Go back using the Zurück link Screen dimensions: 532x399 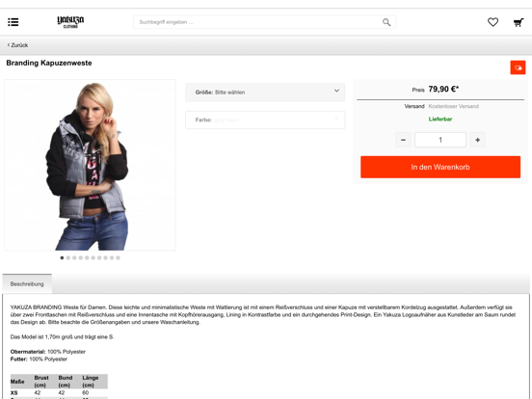tap(17, 45)
